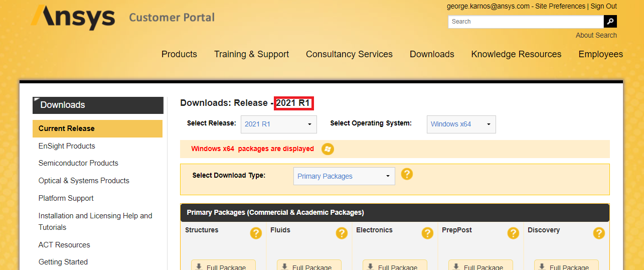Open the Consultancy Services menu
The image size is (644, 270).
pos(349,54)
